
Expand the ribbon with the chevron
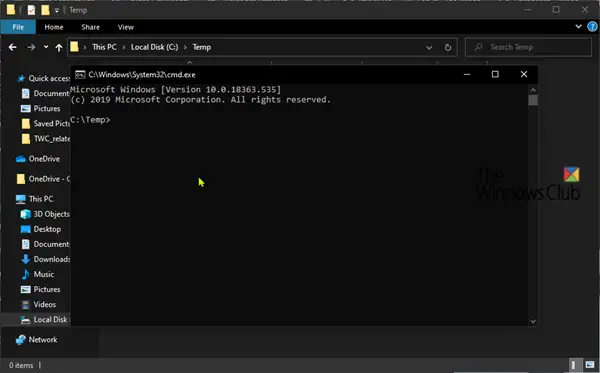(x=578, y=26)
